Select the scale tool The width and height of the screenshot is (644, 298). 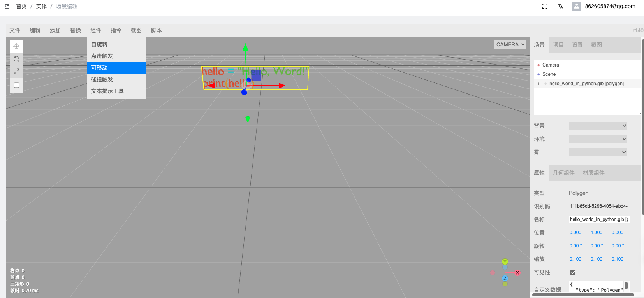pyautogui.click(x=16, y=71)
